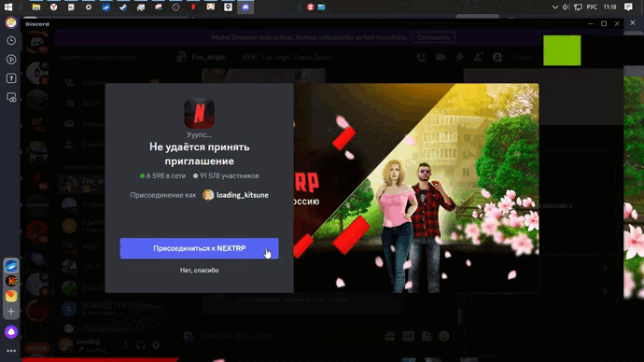Open pinned messages in Discord
This screenshot has width=644, height=362.
(x=459, y=57)
